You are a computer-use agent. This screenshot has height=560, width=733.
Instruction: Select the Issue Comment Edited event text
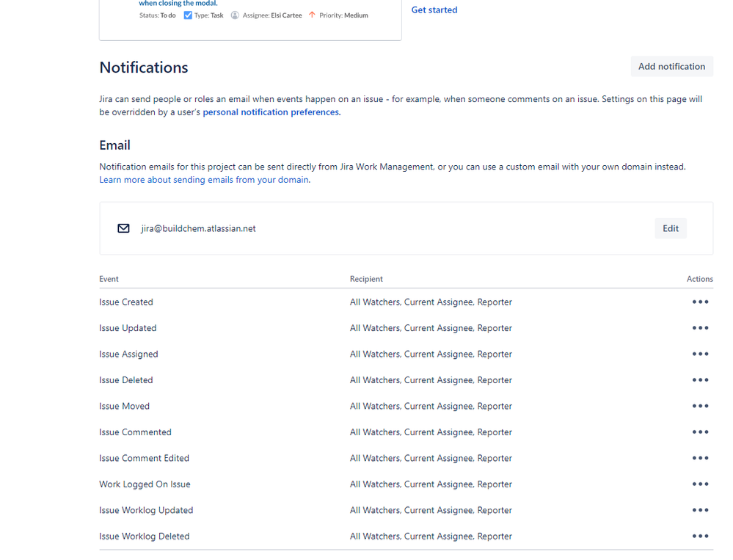(144, 458)
